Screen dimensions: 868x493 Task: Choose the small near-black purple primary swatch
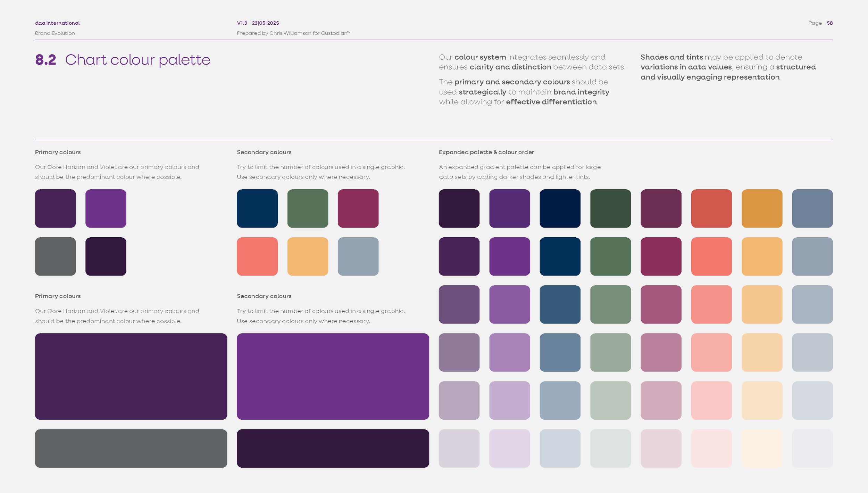106,256
